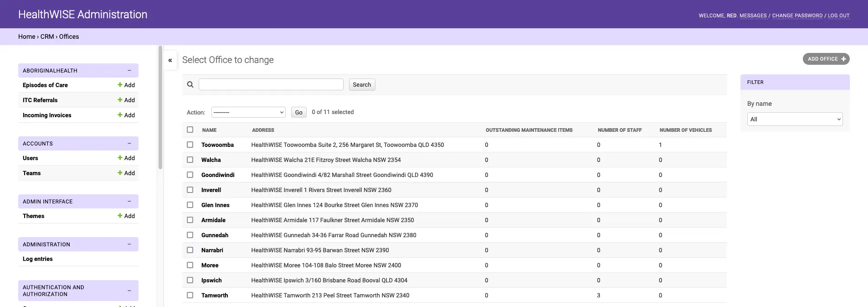
Task: Open Users in the sidebar
Action: (31, 158)
